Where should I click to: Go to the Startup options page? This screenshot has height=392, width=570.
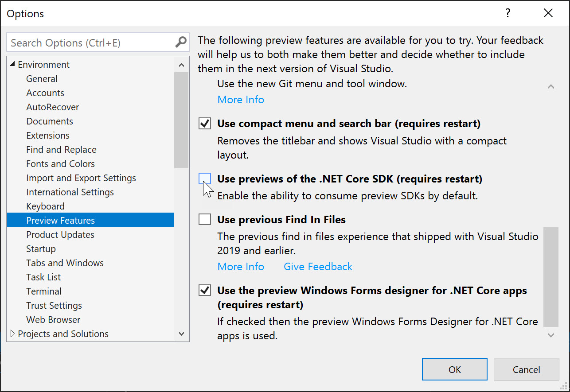tap(41, 249)
